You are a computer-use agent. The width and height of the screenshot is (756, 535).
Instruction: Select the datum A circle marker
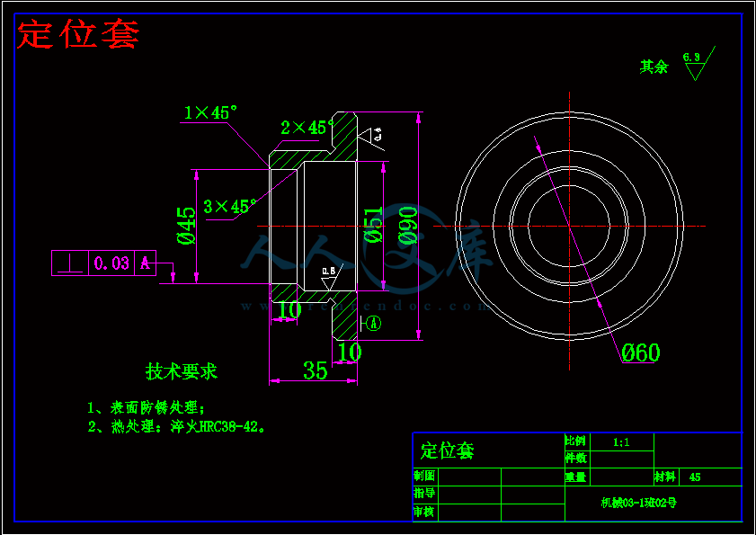coord(374,324)
